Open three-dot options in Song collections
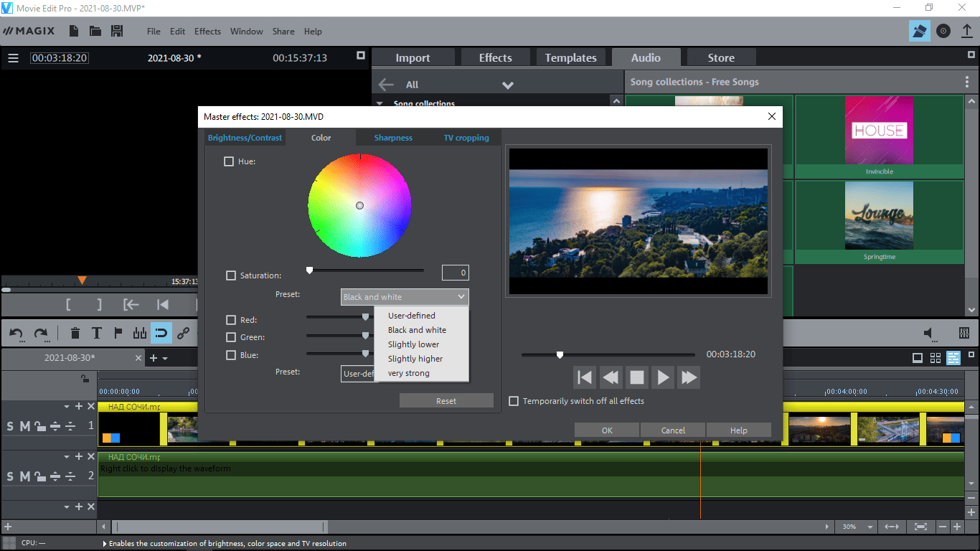This screenshot has height=551, width=980. 967,82
